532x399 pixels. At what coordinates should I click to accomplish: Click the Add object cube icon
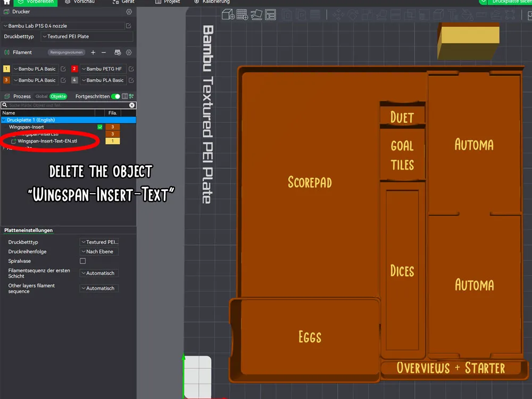(228, 14)
